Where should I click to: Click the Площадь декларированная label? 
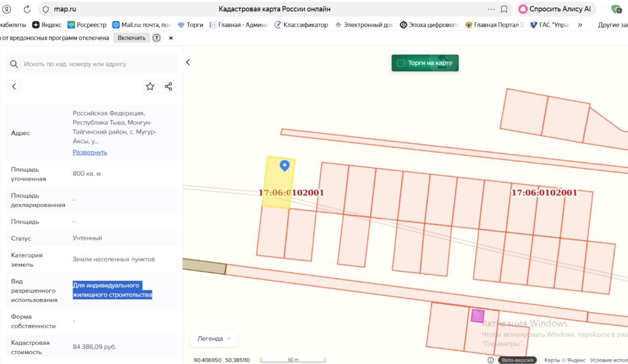[38, 200]
